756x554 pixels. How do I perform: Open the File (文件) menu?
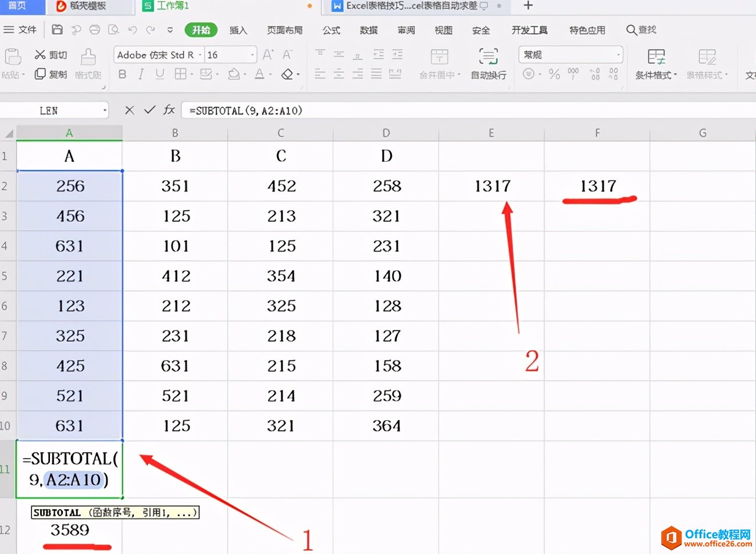pyautogui.click(x=20, y=30)
